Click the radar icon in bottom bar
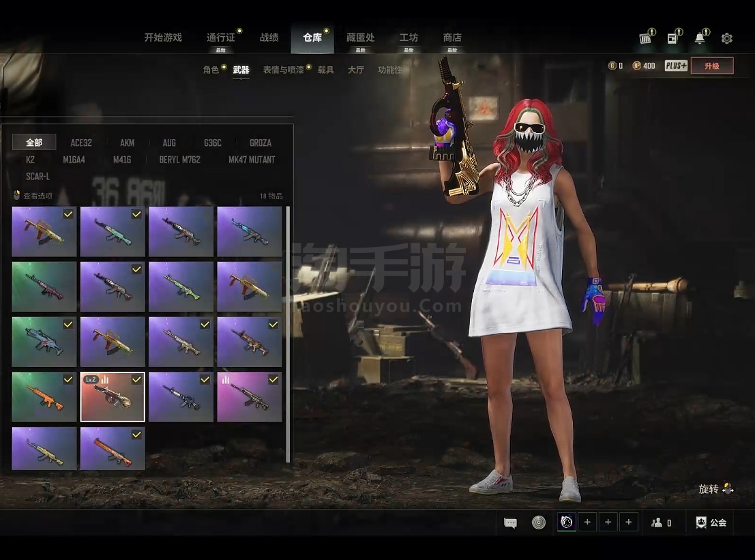This screenshot has width=755, height=560. [x=539, y=522]
